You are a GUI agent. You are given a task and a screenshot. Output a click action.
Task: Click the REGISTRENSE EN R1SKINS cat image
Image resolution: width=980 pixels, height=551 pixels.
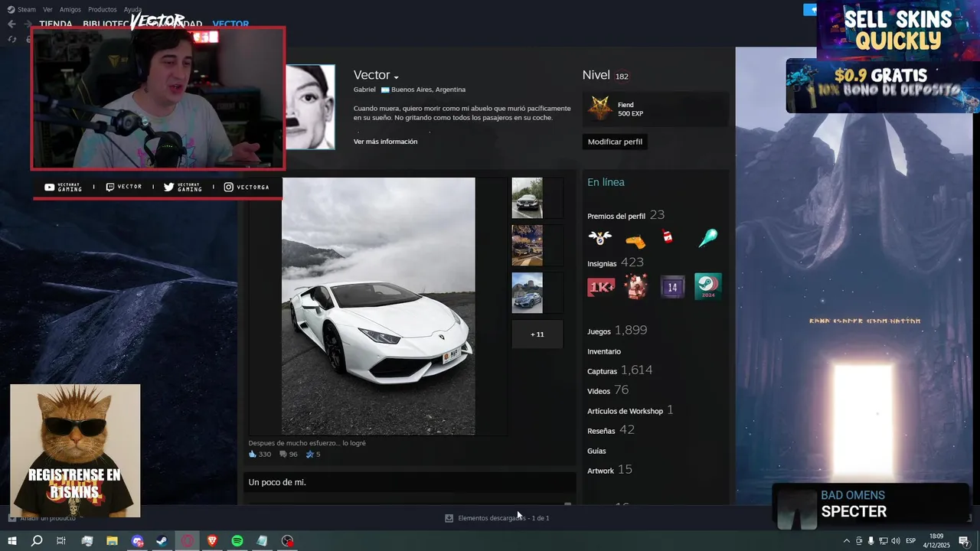click(75, 451)
